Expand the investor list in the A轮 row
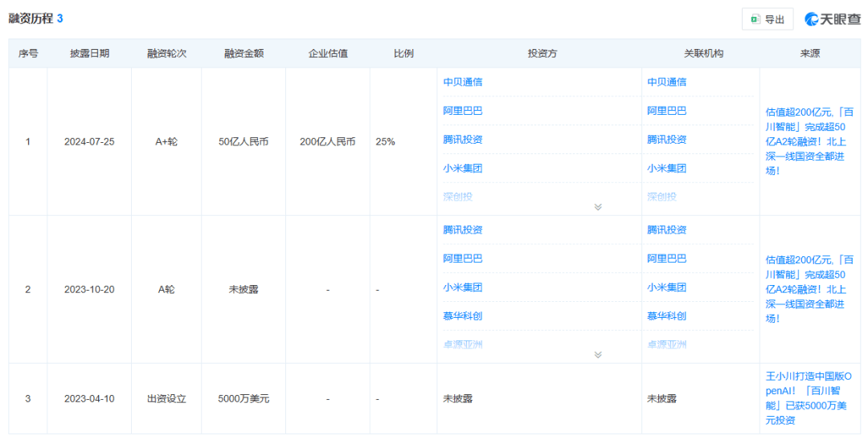The image size is (868, 444). pyautogui.click(x=597, y=354)
